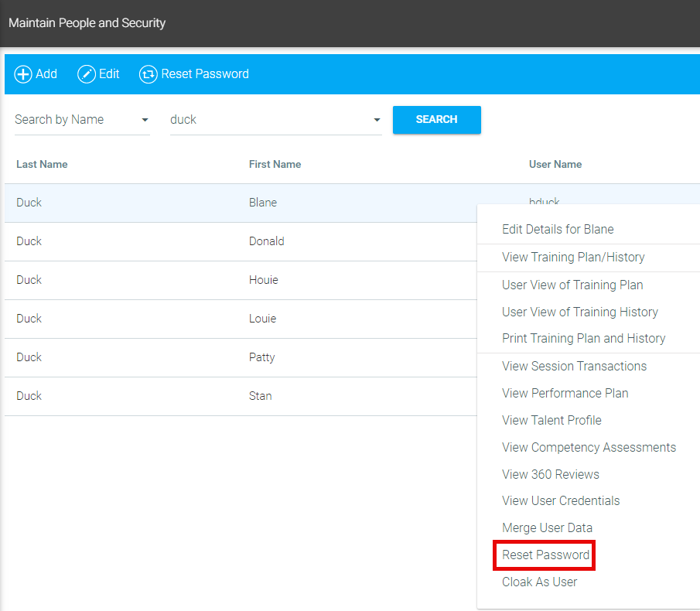Screen dimensions: 700x611
Task: Sort by First Name column header
Action: [x=275, y=165]
